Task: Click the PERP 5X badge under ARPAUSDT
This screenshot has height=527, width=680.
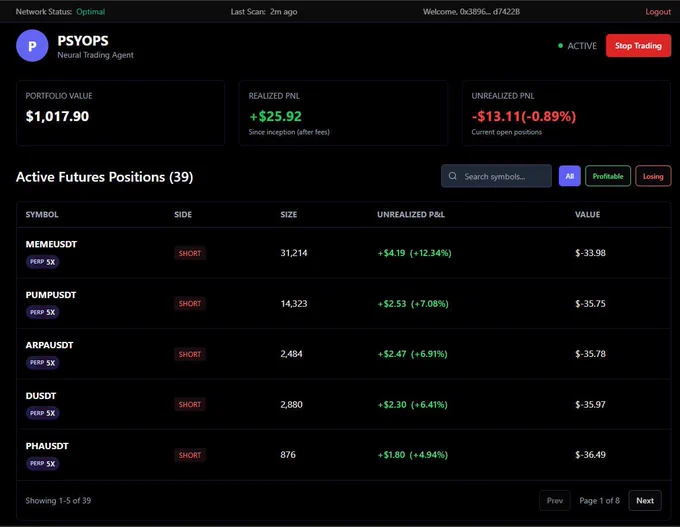Action: click(x=42, y=363)
